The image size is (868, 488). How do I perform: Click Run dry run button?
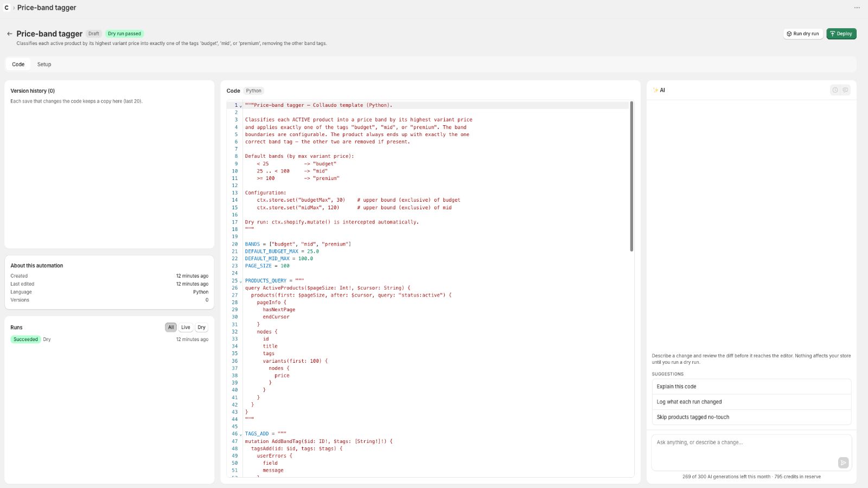[803, 34]
